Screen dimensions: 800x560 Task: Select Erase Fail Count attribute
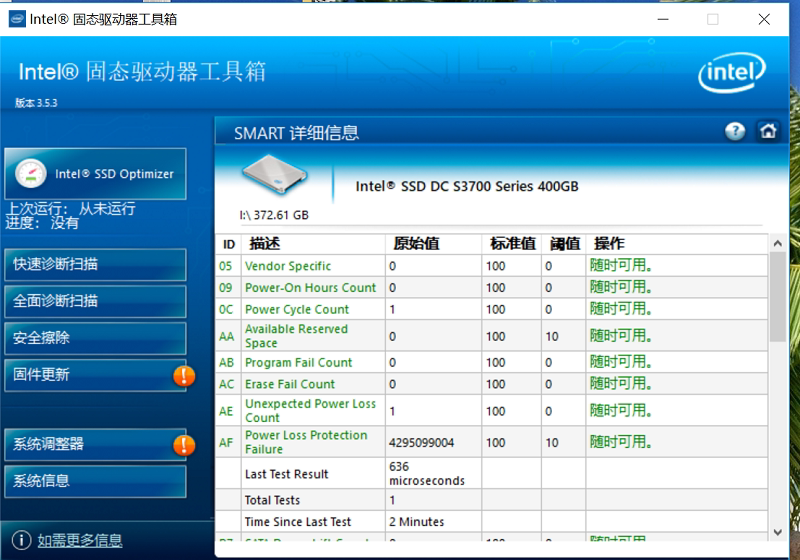click(x=290, y=384)
